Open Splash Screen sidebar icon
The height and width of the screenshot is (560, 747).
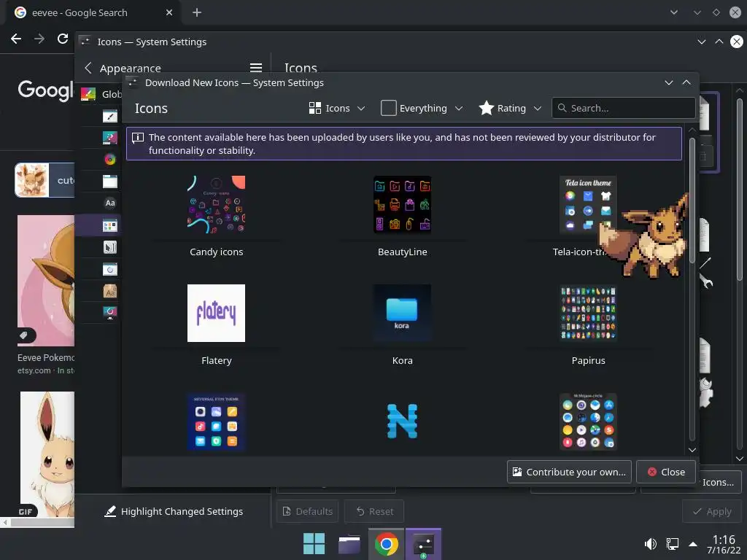click(x=110, y=313)
